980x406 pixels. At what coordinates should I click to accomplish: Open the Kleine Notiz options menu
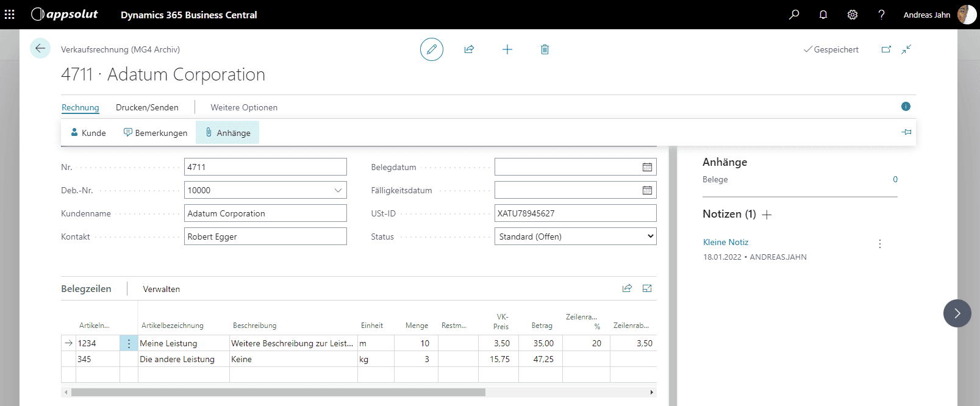tap(879, 244)
